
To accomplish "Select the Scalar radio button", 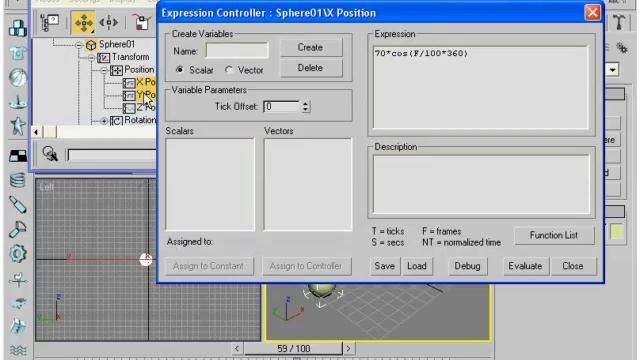I will [180, 70].
